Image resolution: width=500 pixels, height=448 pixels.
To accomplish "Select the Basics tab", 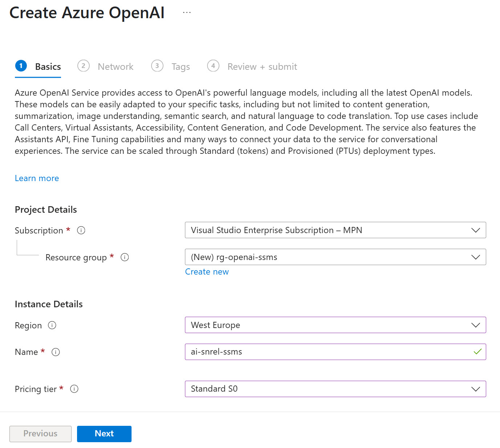I will coord(48,67).
